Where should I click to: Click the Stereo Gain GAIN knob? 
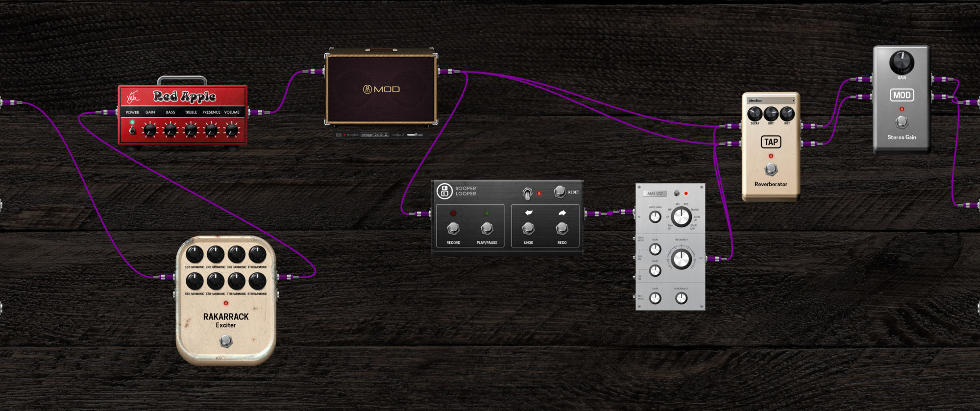pyautogui.click(x=902, y=62)
